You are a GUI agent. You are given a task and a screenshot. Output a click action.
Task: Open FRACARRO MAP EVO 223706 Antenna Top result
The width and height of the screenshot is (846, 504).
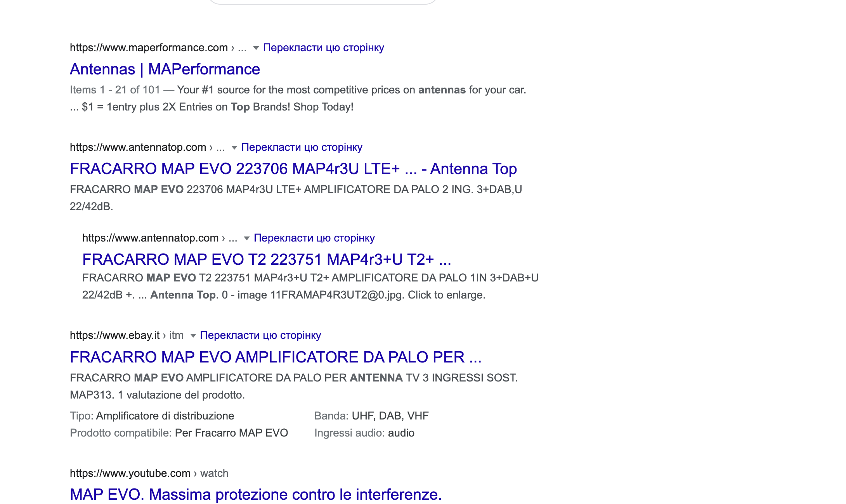(293, 169)
